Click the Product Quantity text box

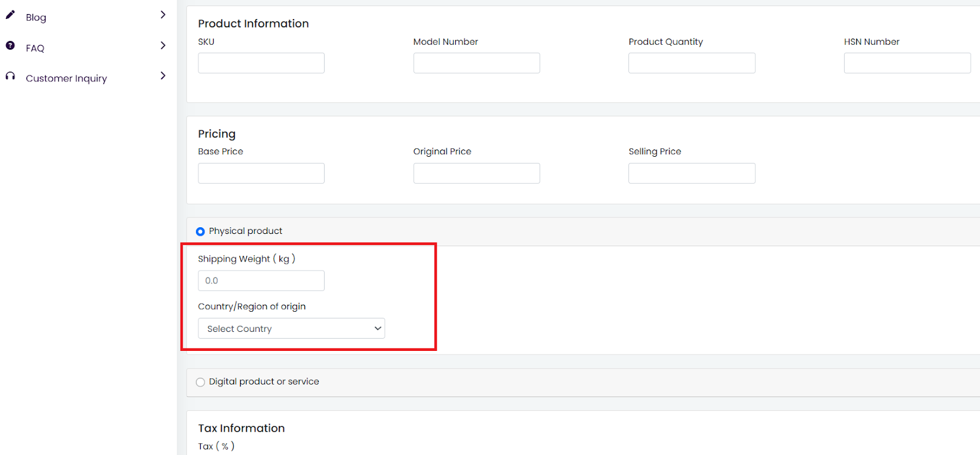692,63
